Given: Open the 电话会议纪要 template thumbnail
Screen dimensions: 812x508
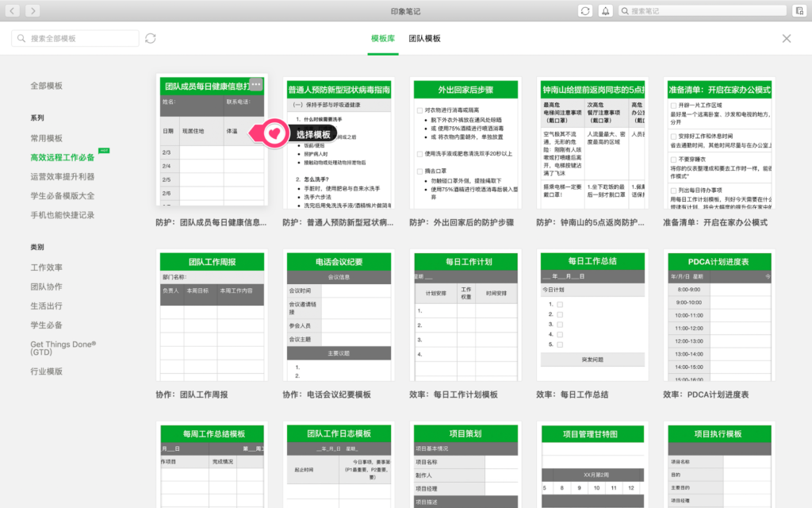Looking at the screenshot, I should [339, 317].
